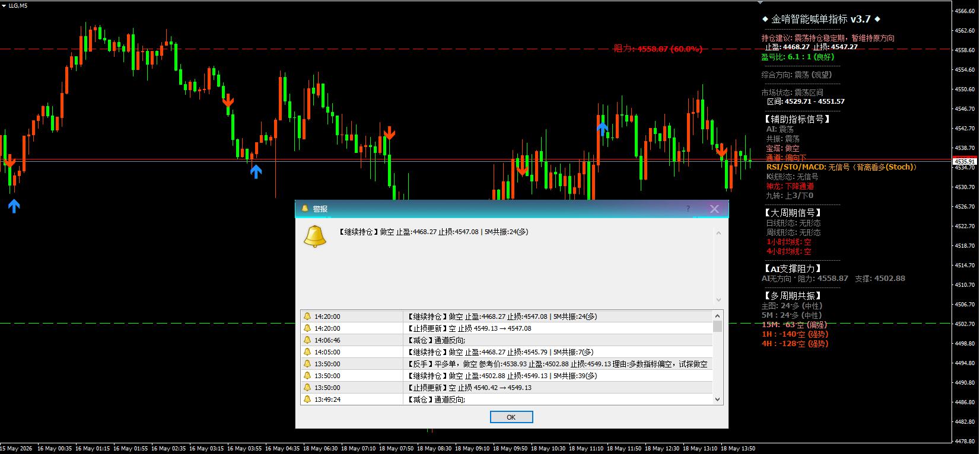Viewport: 980px width, 454px height.
Task: Click the alert list scrollbar thumb
Action: 718,327
